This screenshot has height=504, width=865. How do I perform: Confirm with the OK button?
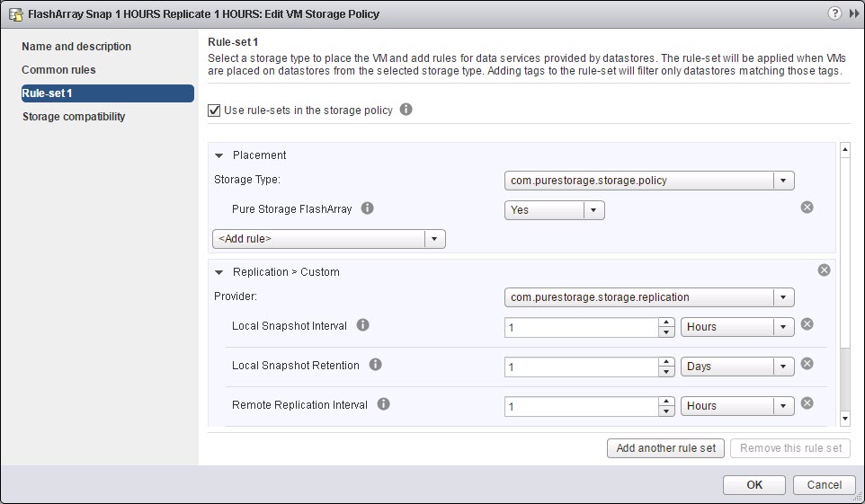(754, 485)
